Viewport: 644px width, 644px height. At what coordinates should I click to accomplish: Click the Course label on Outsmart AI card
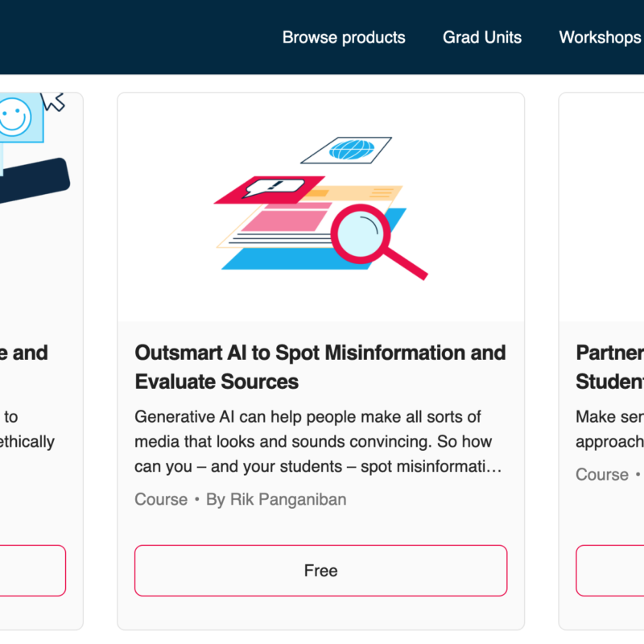tap(161, 499)
